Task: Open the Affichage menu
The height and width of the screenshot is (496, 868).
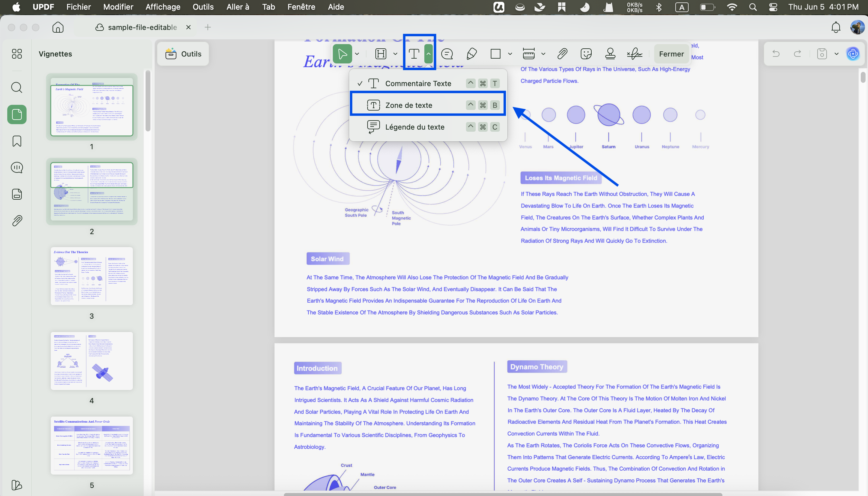Action: pos(163,7)
